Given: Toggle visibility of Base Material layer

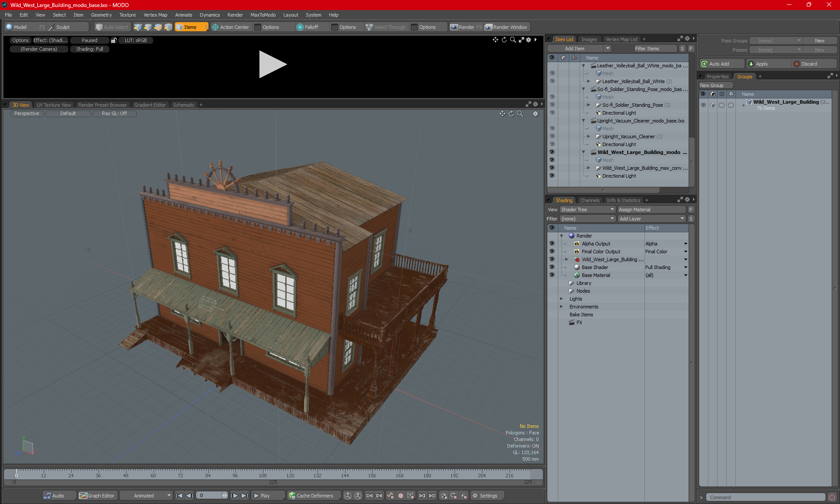Looking at the screenshot, I should pyautogui.click(x=552, y=275).
